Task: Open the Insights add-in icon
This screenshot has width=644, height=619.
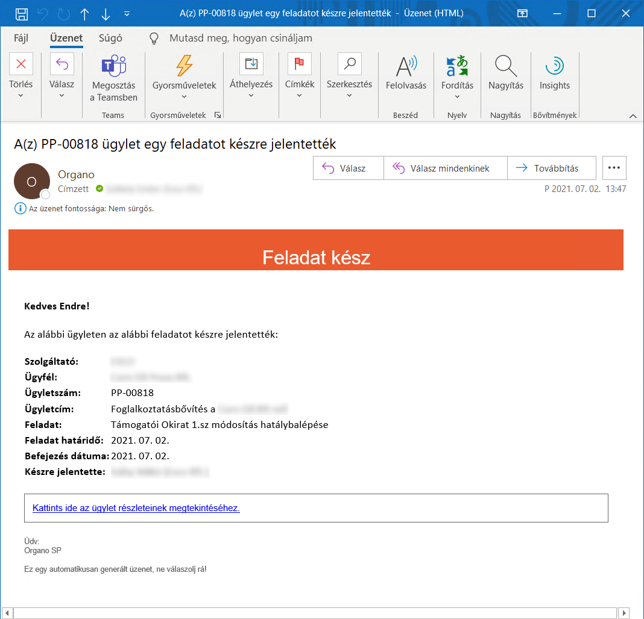Action: [x=554, y=66]
